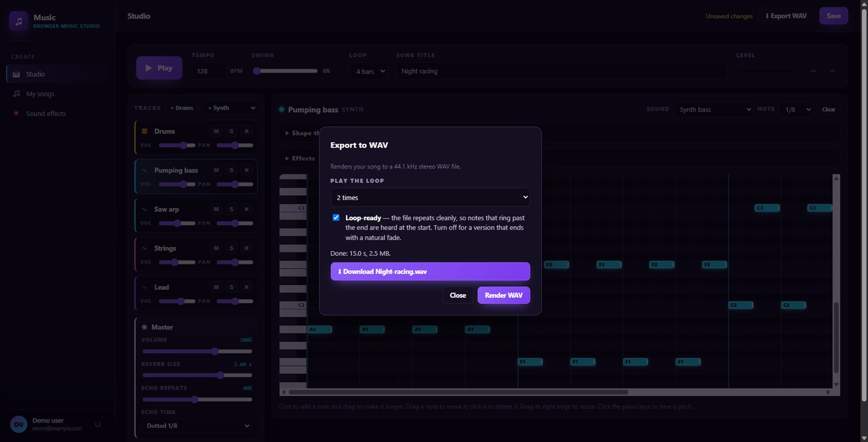Viewport: 868px width, 442px height.
Task: Toggle the Loop-ready checkbox
Action: 336,217
